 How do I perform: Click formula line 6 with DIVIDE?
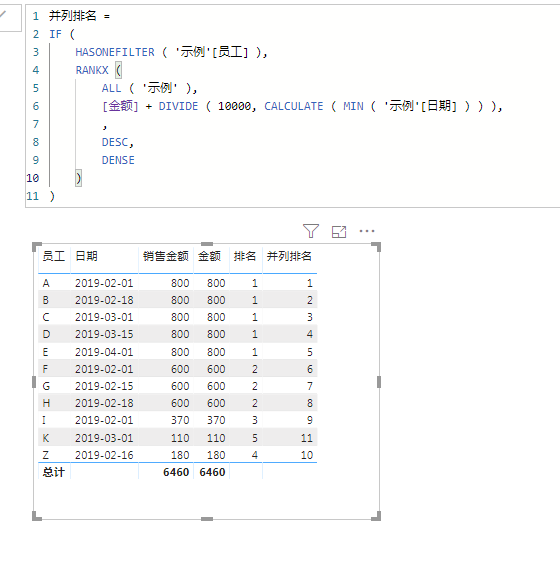302,106
